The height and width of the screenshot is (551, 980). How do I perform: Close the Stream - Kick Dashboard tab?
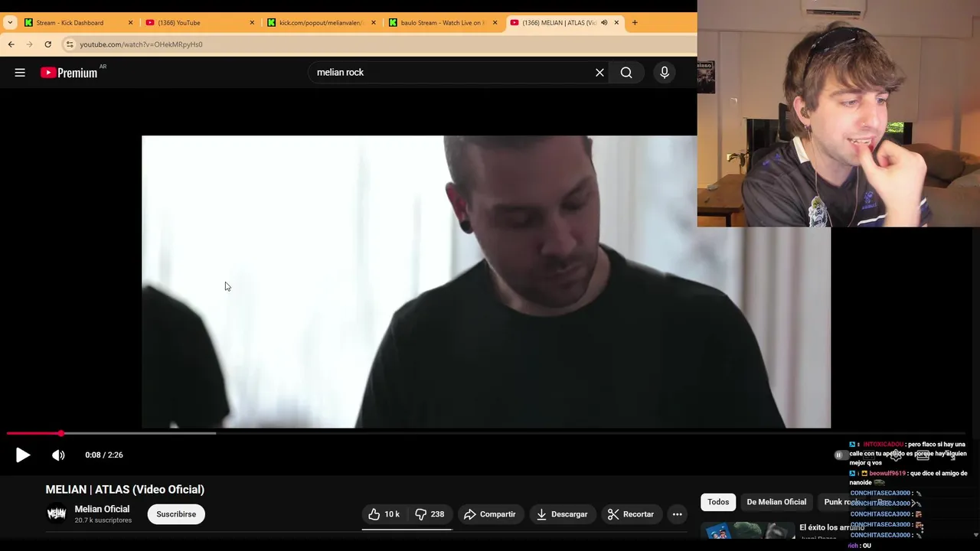pos(130,23)
